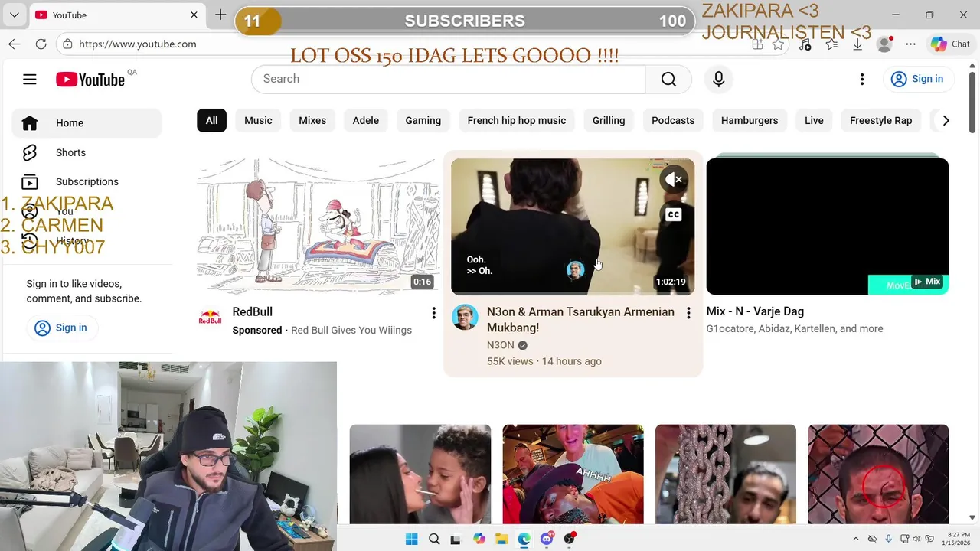This screenshot has height=551, width=980.
Task: Select the All filter chip
Action: 211,120
